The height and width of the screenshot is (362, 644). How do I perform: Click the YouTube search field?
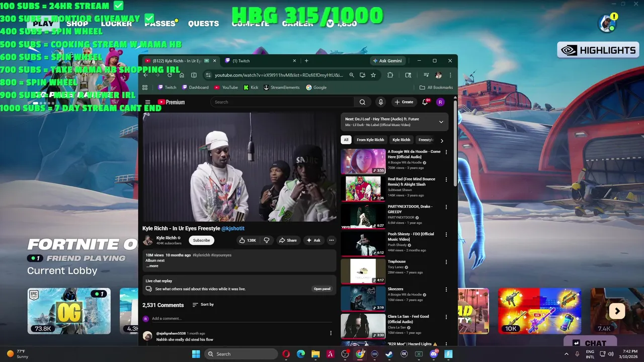[283, 102]
